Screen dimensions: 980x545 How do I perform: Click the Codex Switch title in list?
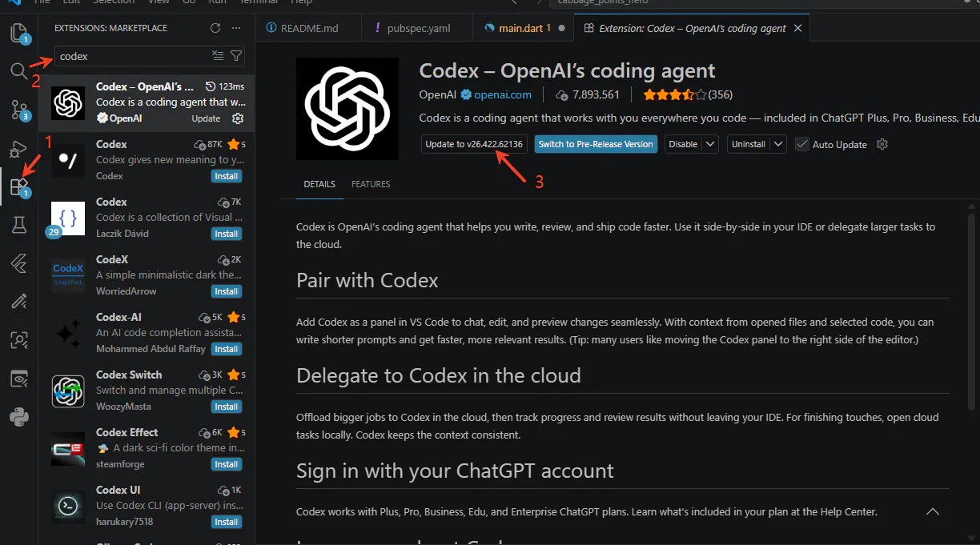(x=129, y=375)
